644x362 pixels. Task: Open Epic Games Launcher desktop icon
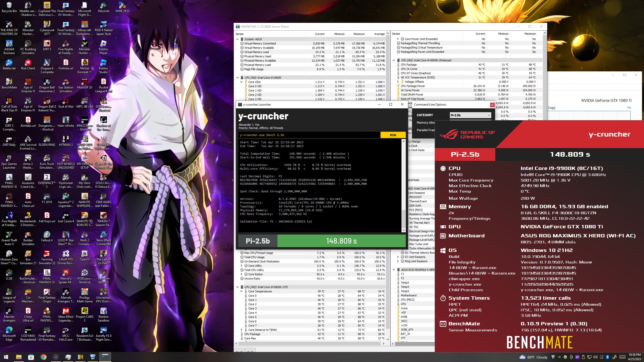9,162
